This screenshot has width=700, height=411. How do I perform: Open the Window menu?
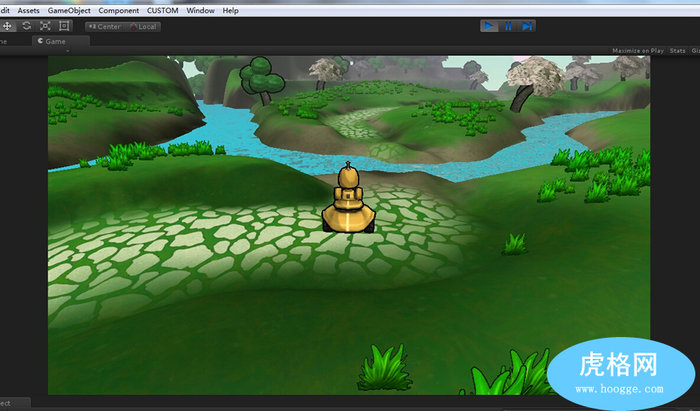(201, 10)
